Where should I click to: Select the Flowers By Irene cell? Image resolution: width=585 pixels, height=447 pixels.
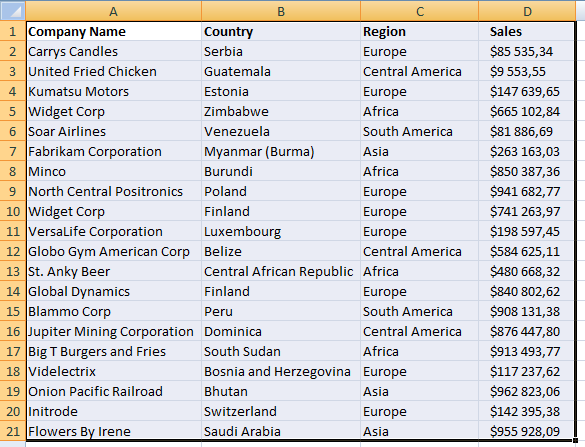click(114, 431)
